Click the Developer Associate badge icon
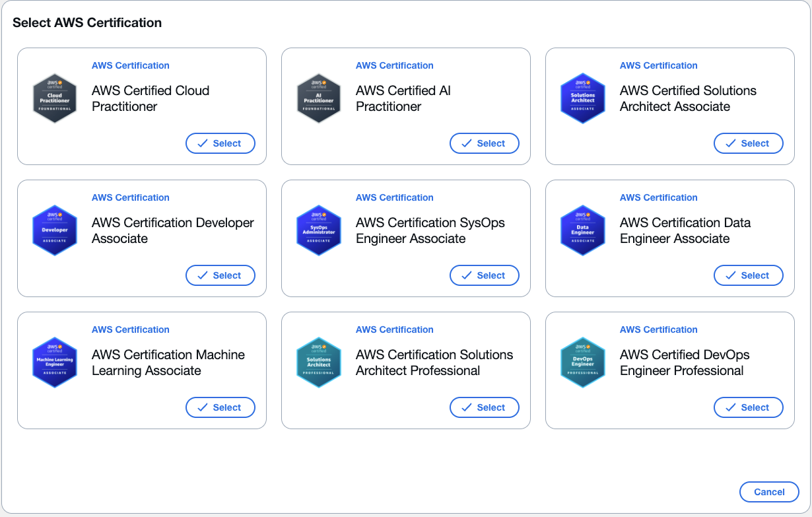Screen dimensions: 812x517 55,230
